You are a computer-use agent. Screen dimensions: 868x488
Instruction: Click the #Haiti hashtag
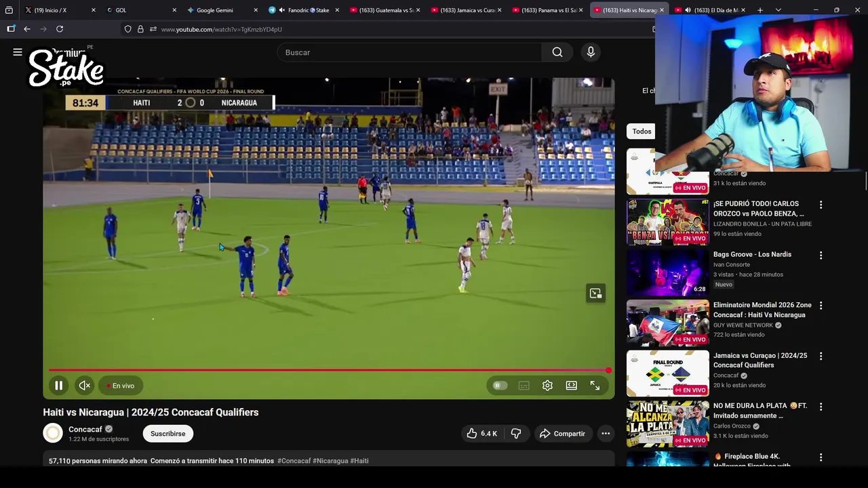359,461
